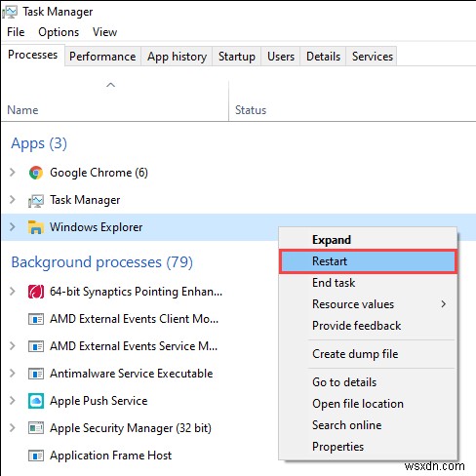Image resolution: width=476 pixels, height=476 pixels.
Task: Select the Processes tab
Action: coord(32,55)
